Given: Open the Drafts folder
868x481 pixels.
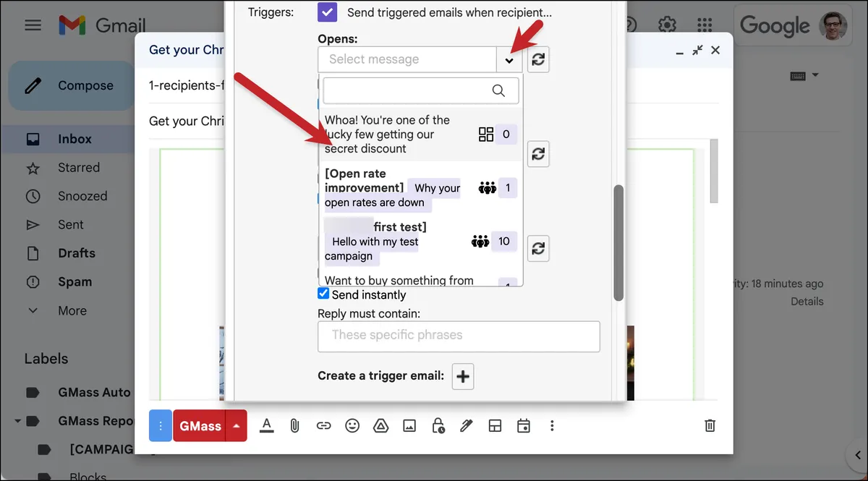Looking at the screenshot, I should tap(76, 253).
